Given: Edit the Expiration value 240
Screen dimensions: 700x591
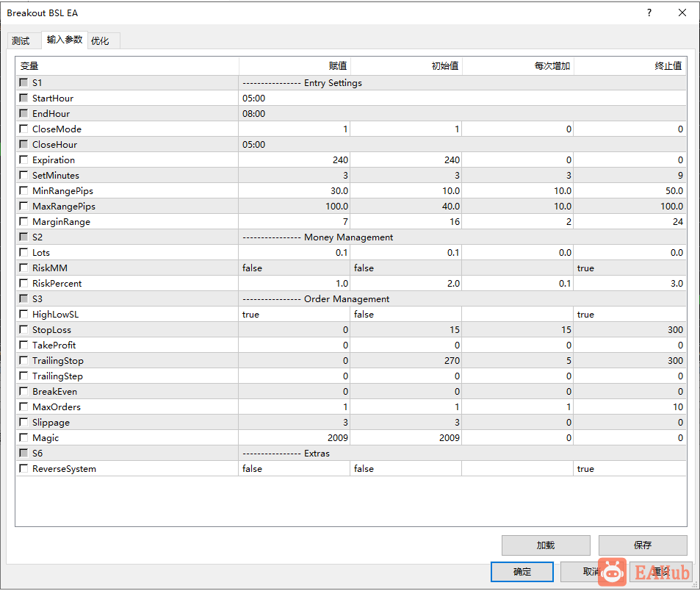Looking at the screenshot, I should click(295, 160).
